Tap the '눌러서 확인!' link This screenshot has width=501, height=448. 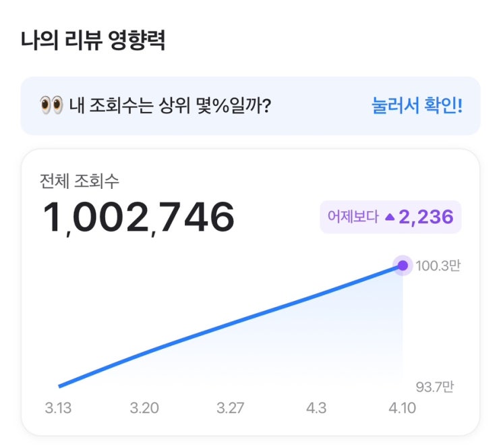pyautogui.click(x=417, y=106)
